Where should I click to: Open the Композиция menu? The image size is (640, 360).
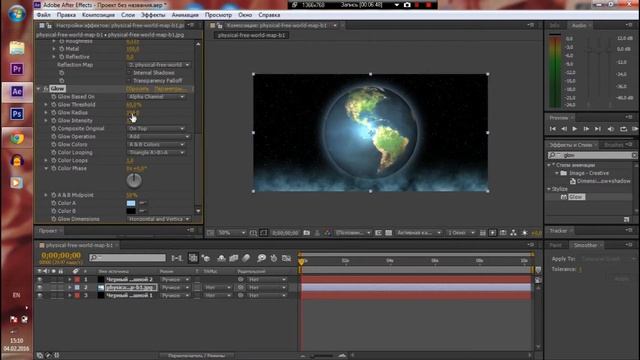point(98,15)
